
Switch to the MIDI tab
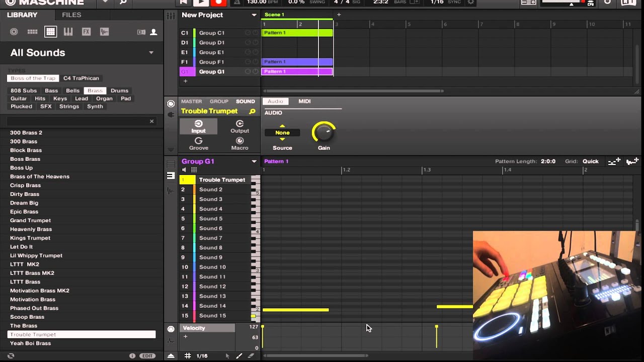[304, 101]
